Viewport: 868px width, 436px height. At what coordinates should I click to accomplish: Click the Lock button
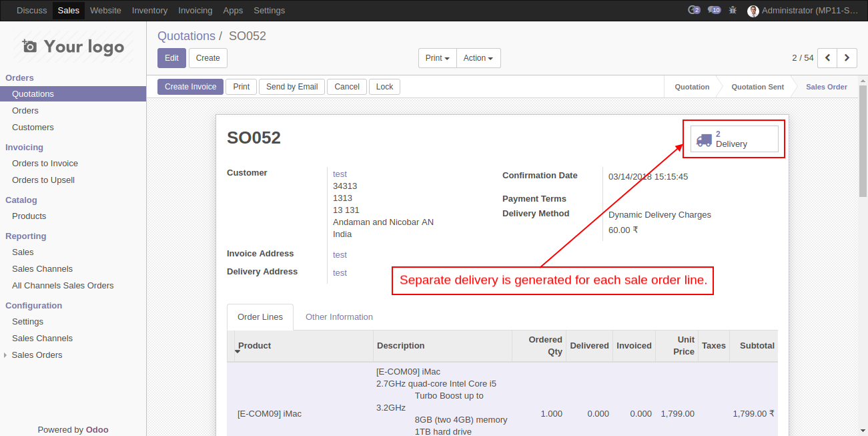click(385, 87)
